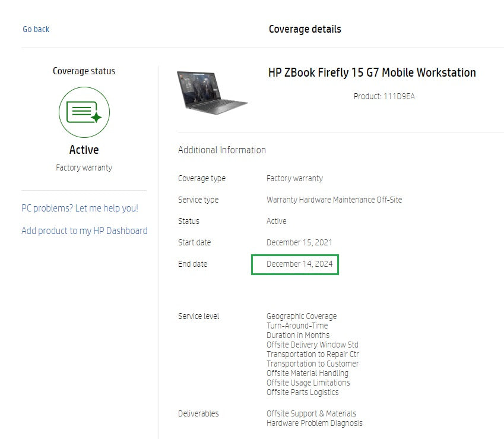Click the bold 'Active' status text
The width and height of the screenshot is (504, 439).
[84, 150]
